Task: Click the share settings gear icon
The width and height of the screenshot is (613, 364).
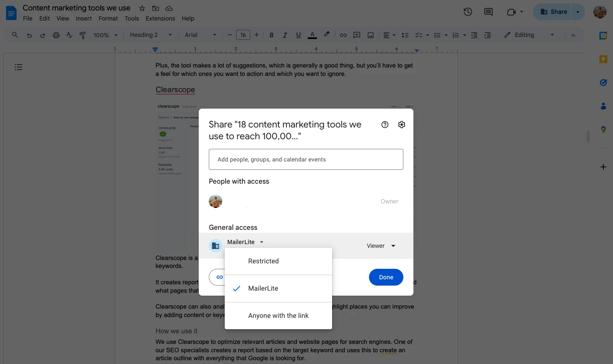Action: tap(401, 125)
